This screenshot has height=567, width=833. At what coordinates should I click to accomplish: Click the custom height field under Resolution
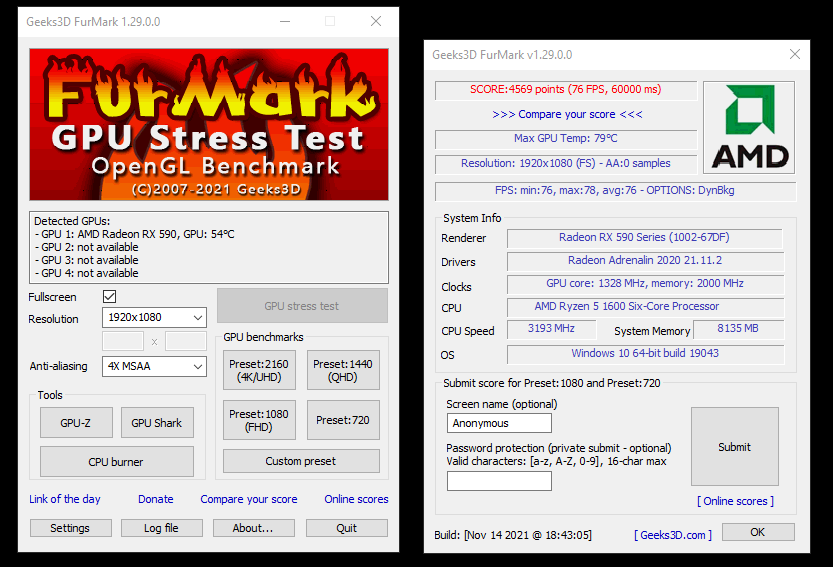(185, 341)
